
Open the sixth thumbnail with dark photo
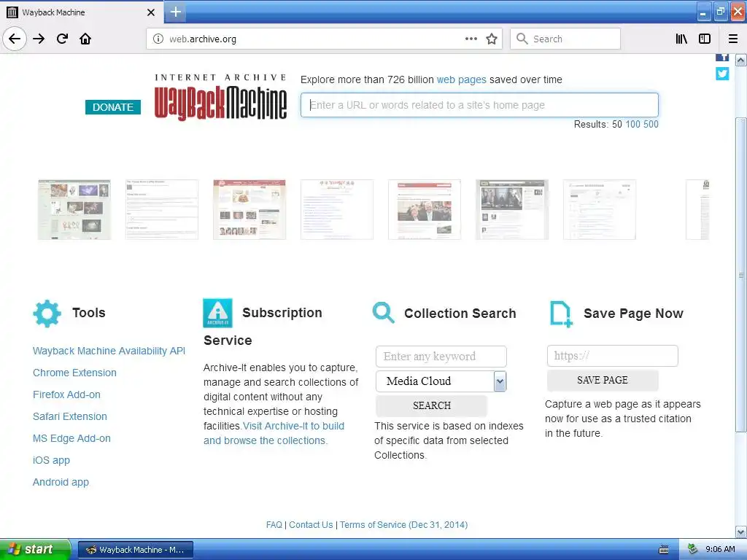[x=512, y=209]
